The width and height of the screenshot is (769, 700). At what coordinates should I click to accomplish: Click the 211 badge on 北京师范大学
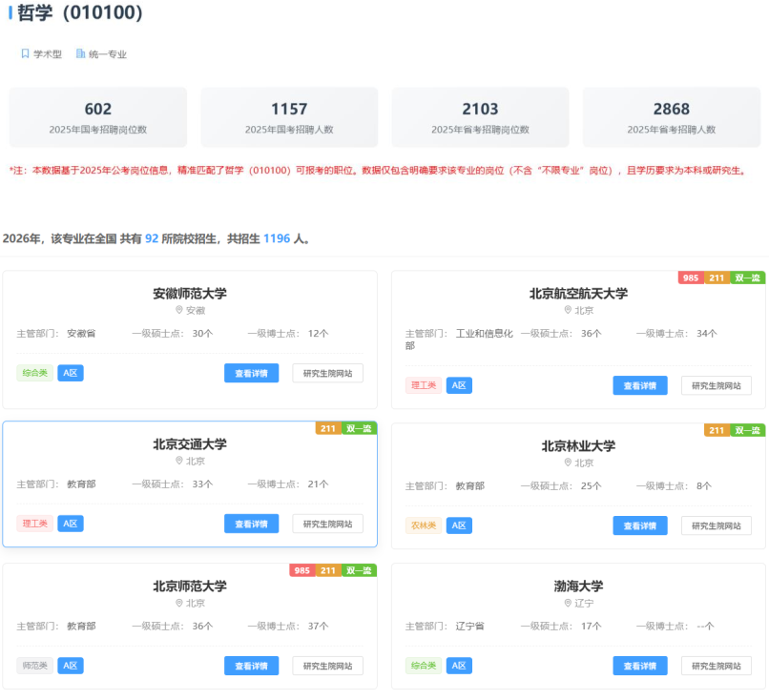[328, 570]
